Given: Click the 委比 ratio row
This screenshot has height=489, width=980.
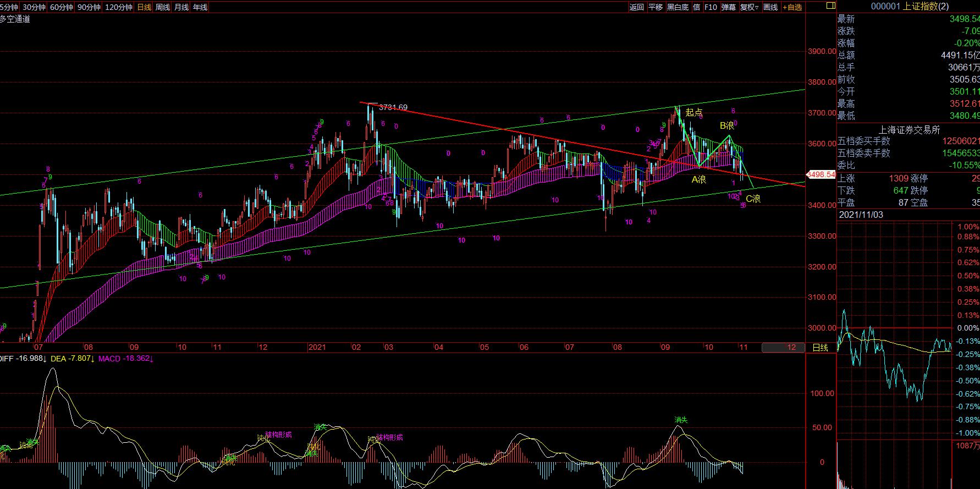Looking at the screenshot, I should (x=909, y=166).
